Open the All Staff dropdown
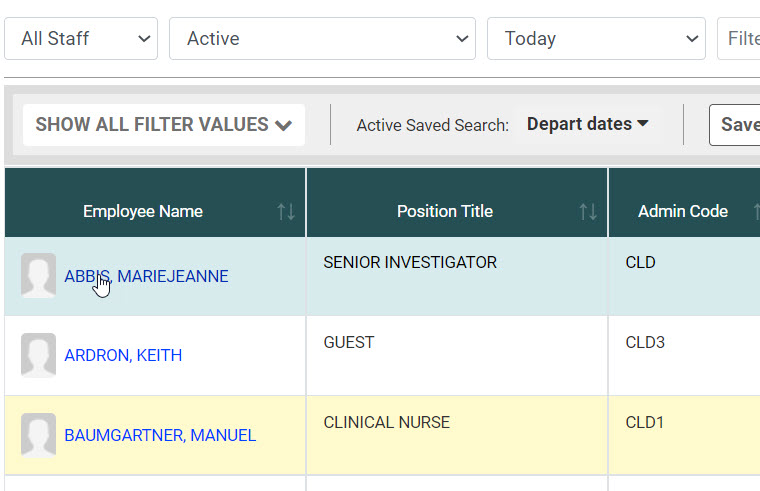This screenshot has width=760, height=491. pos(81,39)
